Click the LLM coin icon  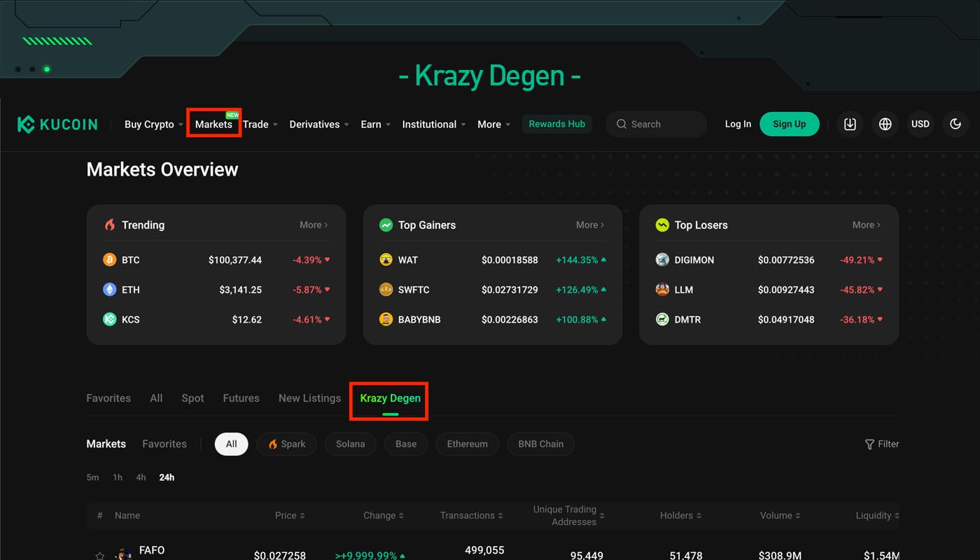pyautogui.click(x=662, y=290)
